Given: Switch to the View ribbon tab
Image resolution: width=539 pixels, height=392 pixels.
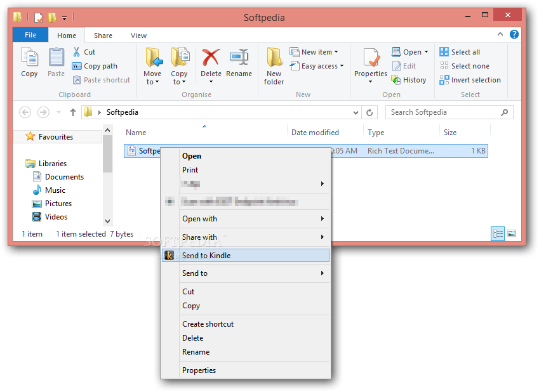Looking at the screenshot, I should (138, 36).
